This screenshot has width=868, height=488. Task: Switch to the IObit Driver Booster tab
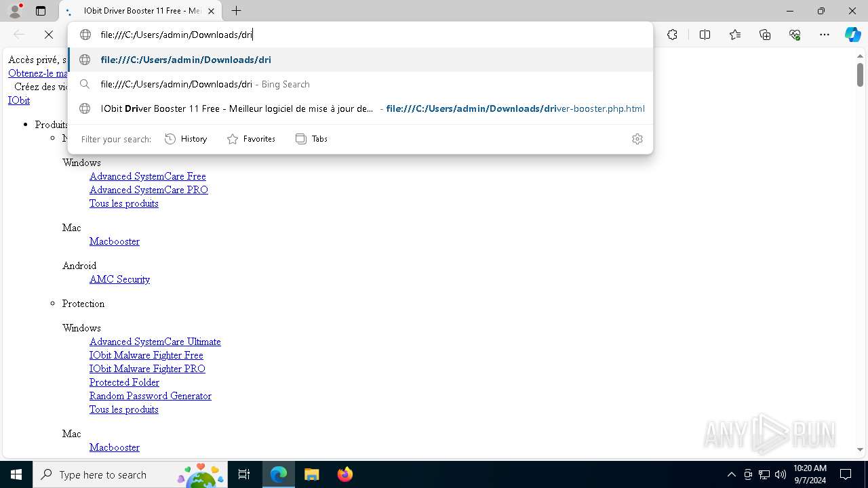click(141, 11)
